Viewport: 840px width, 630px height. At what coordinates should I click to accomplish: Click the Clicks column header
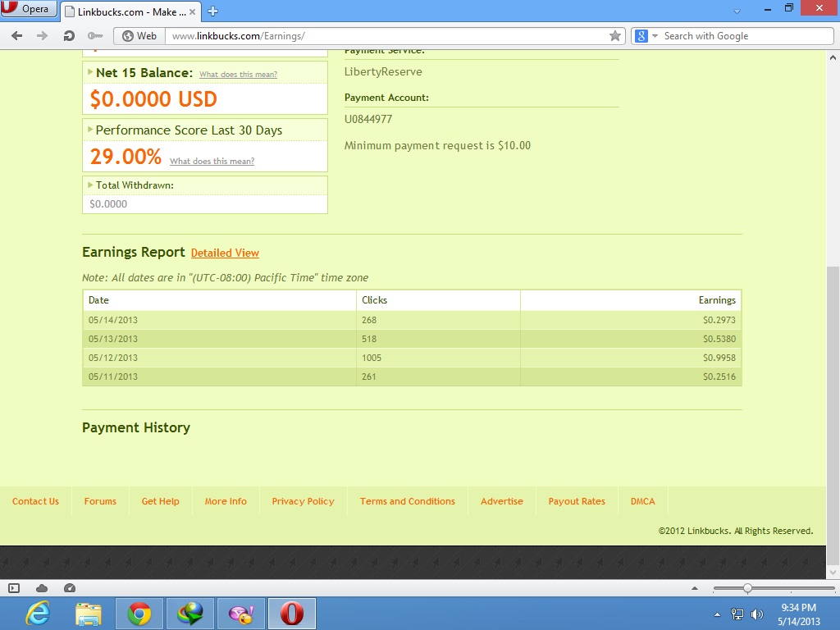438,300
